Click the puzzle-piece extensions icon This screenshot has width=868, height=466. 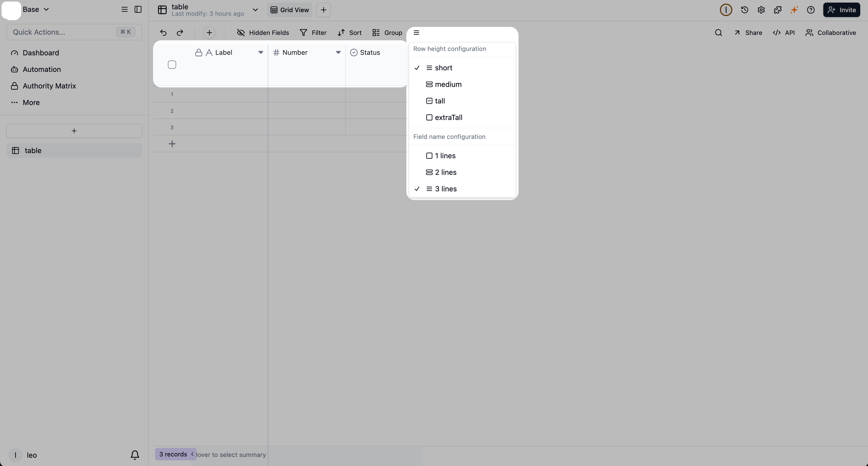[777, 10]
